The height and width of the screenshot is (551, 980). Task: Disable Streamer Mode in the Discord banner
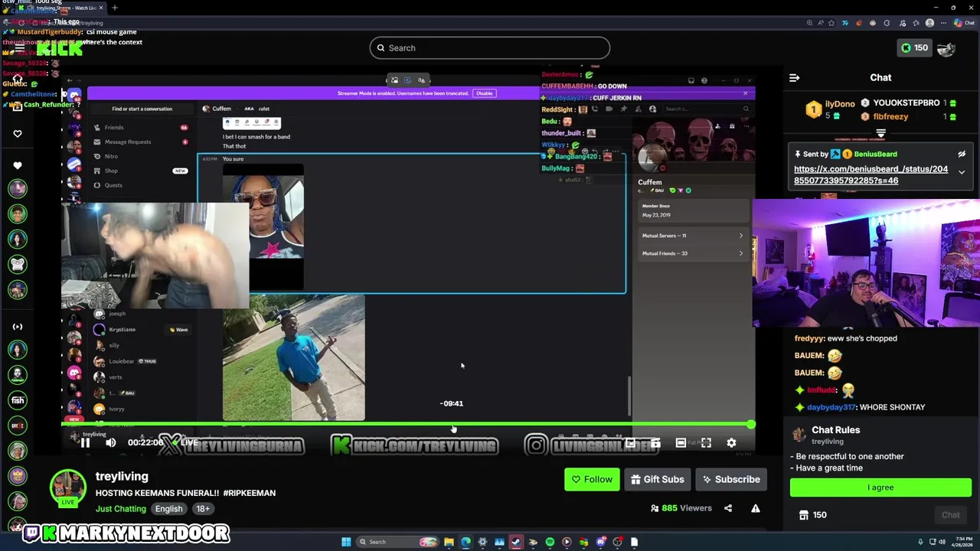(485, 93)
